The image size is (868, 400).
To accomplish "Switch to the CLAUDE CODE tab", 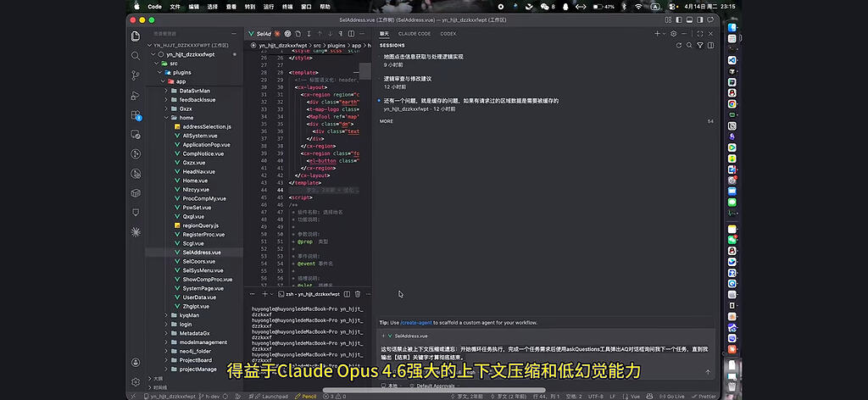I will 414,34.
